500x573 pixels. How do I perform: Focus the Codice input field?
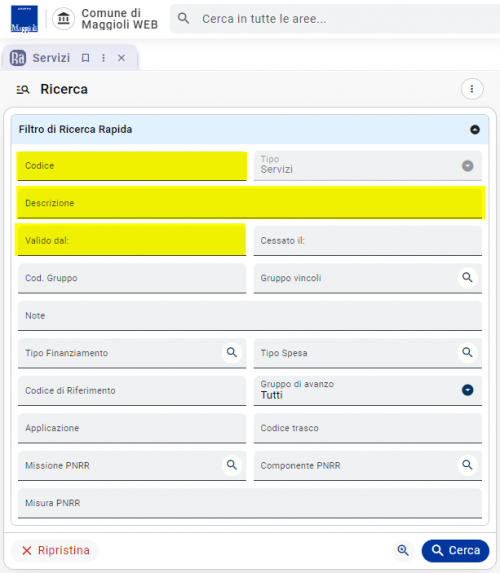click(x=132, y=166)
